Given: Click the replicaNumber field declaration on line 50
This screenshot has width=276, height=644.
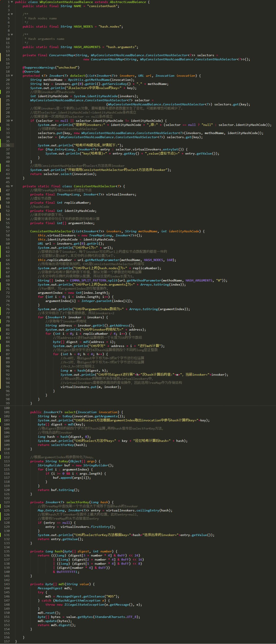Looking at the screenshot, I should click(x=77, y=203).
